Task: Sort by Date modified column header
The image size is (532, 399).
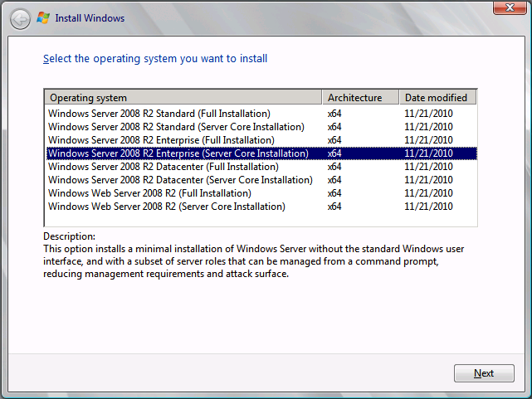Action: [437, 98]
